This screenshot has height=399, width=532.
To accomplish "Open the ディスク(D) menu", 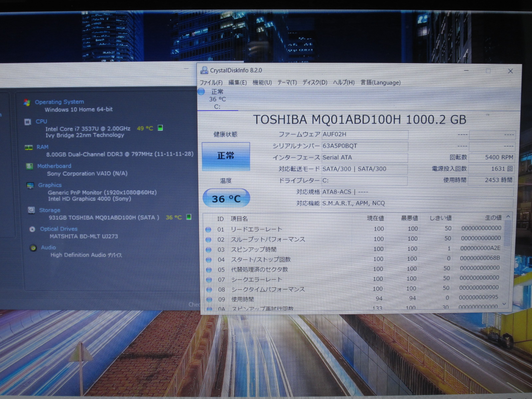I will click(315, 82).
